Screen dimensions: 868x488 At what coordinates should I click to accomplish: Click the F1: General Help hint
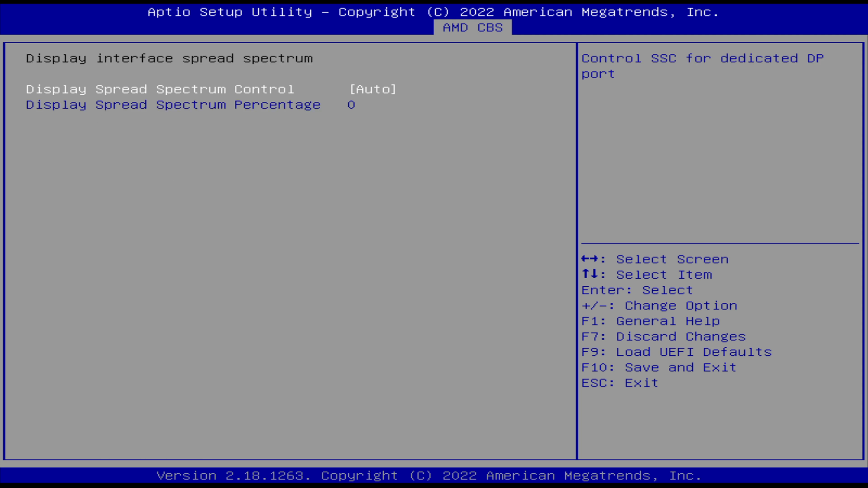651,321
